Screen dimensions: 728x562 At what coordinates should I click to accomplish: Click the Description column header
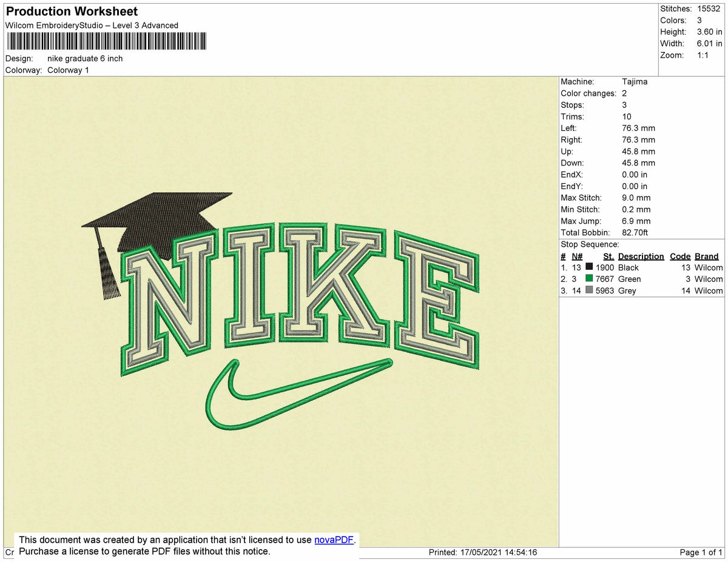(x=641, y=256)
